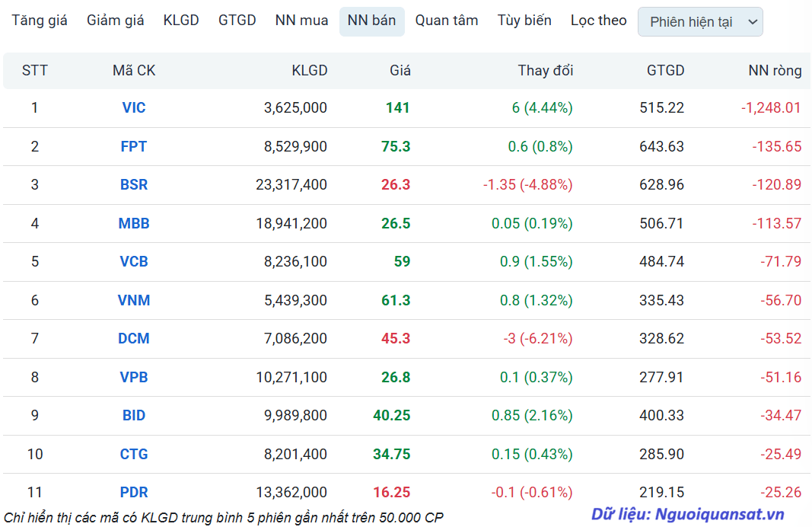The width and height of the screenshot is (812, 527).
Task: Open the BID stock link
Action: 134,415
